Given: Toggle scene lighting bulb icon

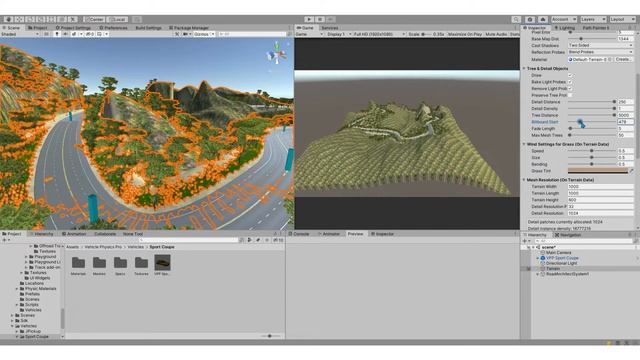Looking at the screenshot, I should (x=57, y=34).
